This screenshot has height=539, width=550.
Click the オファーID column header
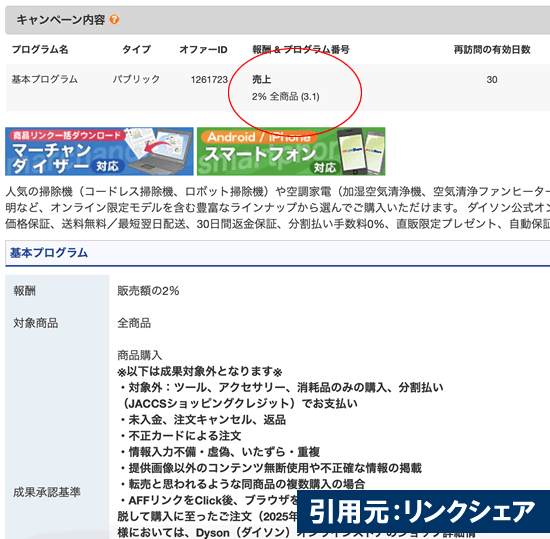(x=203, y=49)
